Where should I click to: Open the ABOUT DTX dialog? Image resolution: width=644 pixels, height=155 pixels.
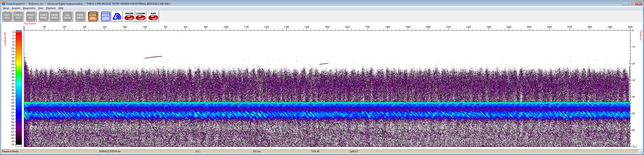[105, 17]
